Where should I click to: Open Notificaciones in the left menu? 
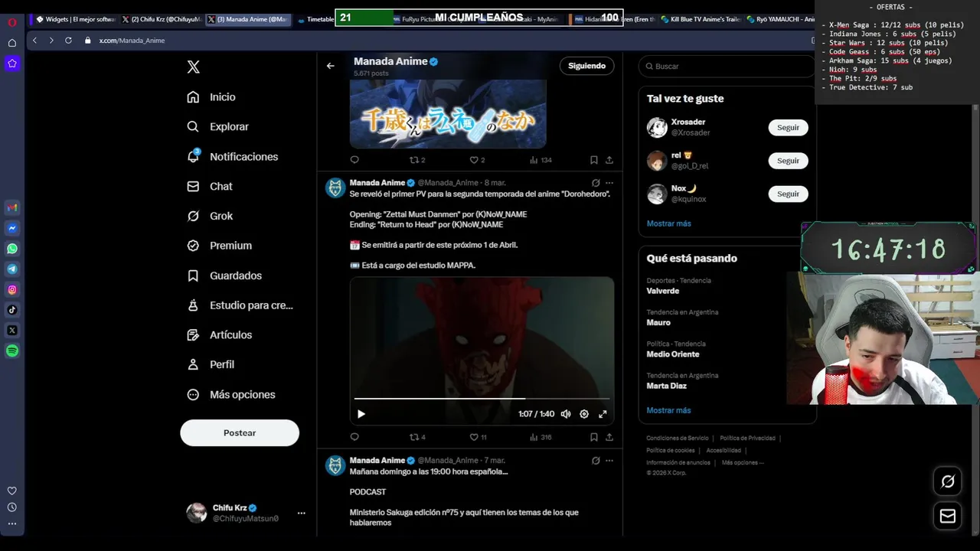tap(233, 157)
